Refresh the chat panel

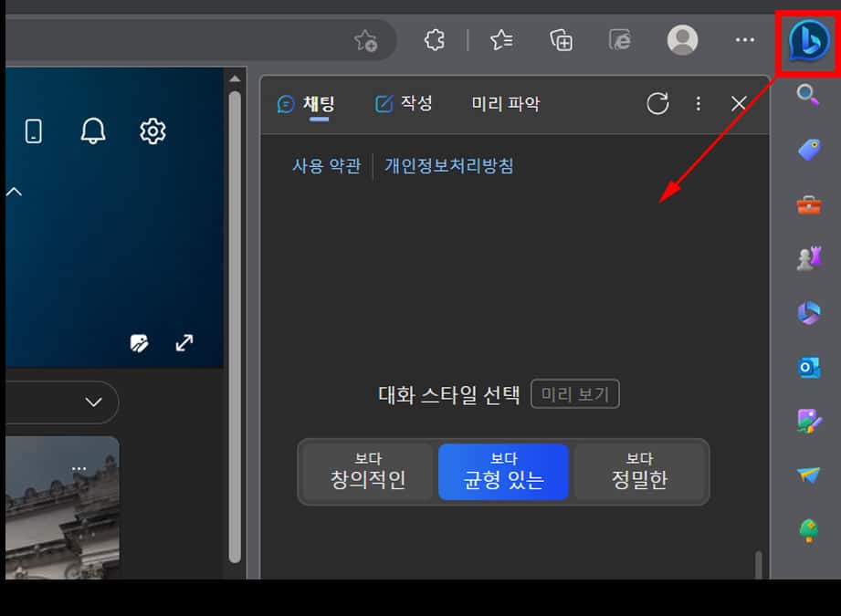[x=657, y=103]
